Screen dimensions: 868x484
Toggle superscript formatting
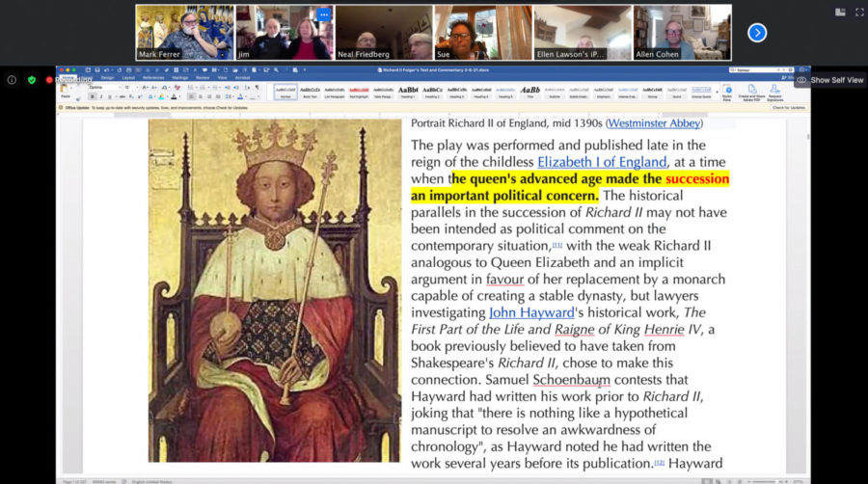(140, 96)
